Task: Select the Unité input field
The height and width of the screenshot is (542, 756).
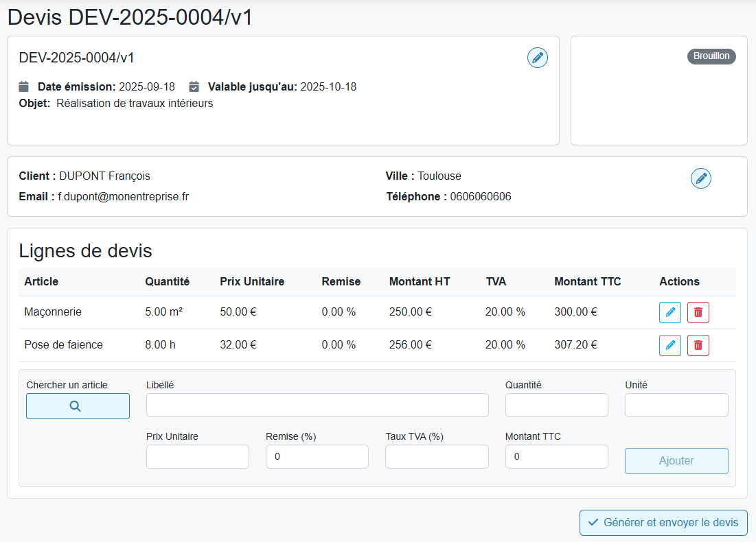Action: pyautogui.click(x=676, y=405)
